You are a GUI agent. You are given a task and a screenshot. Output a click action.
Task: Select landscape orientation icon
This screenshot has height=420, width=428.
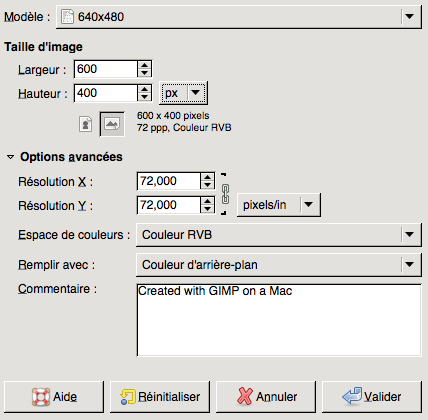(x=112, y=124)
